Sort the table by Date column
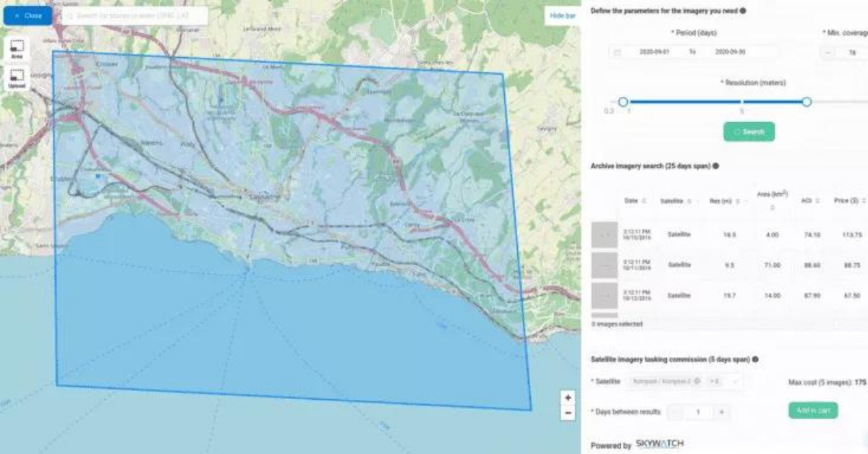Image resolution: width=868 pixels, height=454 pixels. tap(644, 201)
